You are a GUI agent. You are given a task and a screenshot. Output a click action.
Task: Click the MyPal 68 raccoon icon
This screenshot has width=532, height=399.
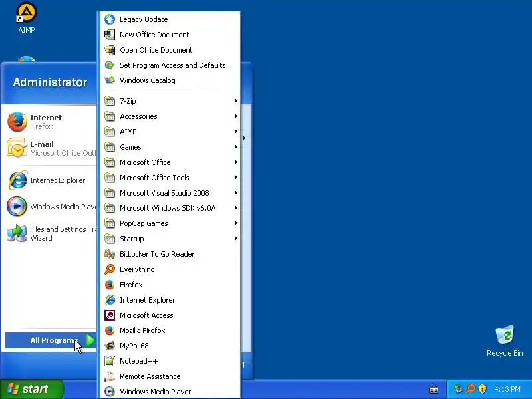coord(110,346)
